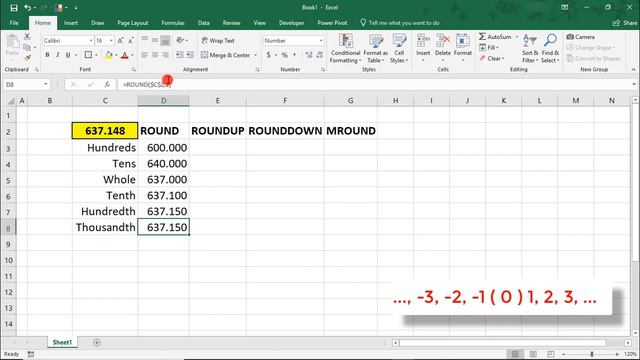Toggle Underline formatting
Screen dimensions: 640x360
point(68,55)
